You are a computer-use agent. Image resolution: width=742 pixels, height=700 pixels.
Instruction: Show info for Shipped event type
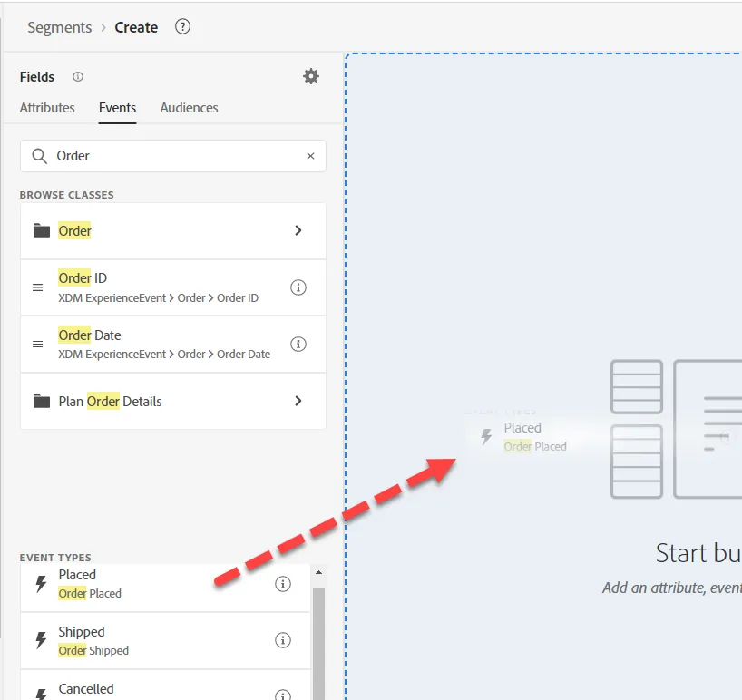[x=283, y=640]
